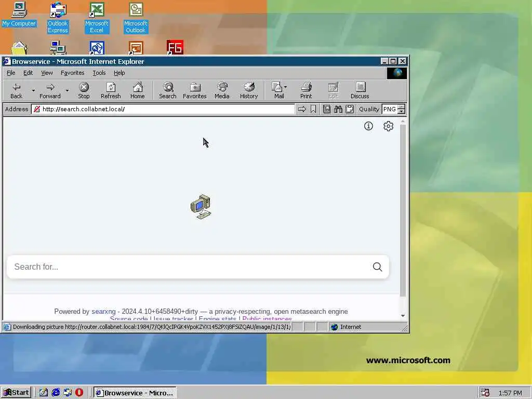Open the Help menu

(119, 73)
